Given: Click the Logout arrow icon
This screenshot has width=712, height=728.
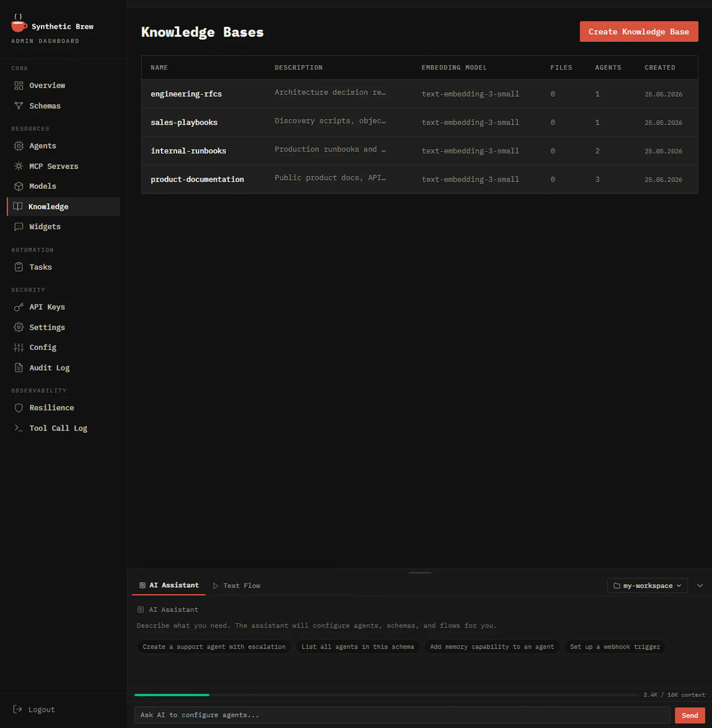Looking at the screenshot, I should click(18, 709).
